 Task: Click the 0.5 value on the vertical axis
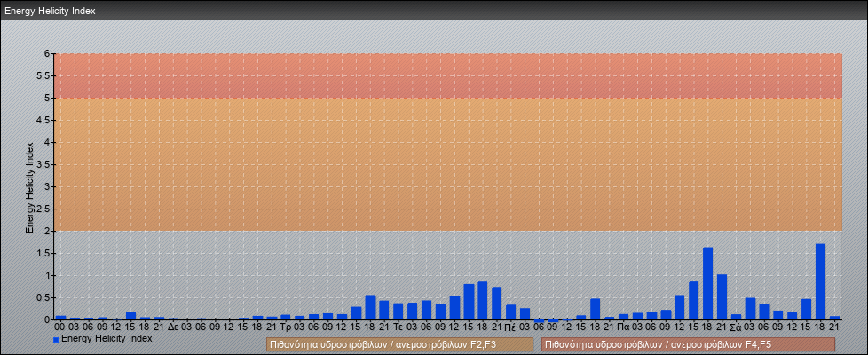point(43,297)
